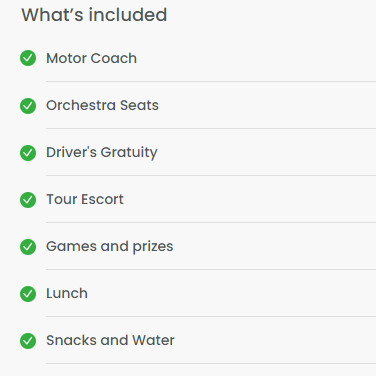
Task: Click the separator line under Lunch
Action: point(211,316)
